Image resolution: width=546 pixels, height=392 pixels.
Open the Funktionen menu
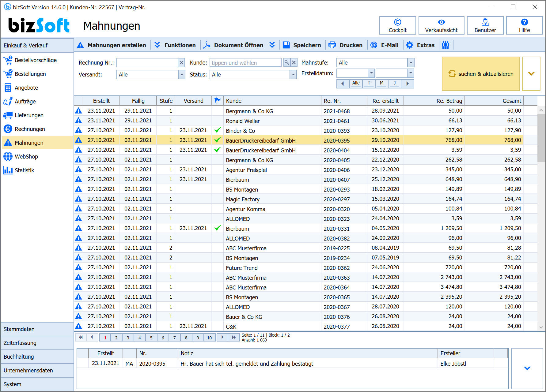point(175,45)
